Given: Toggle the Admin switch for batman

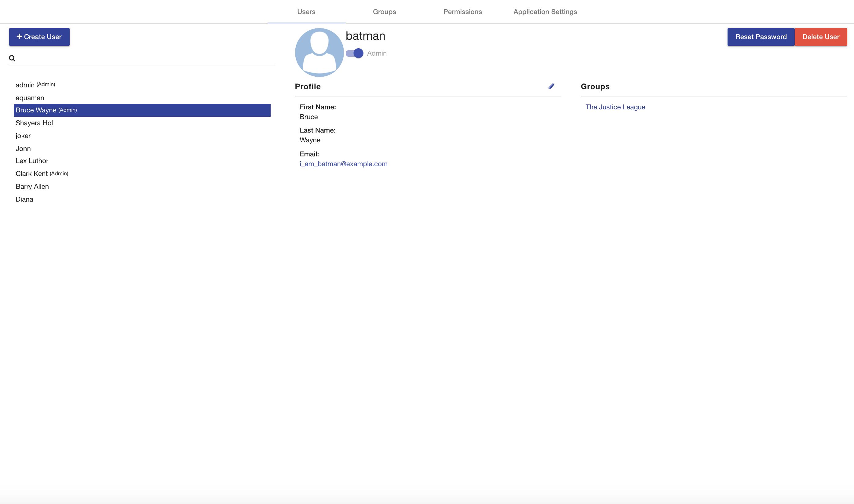Looking at the screenshot, I should (x=354, y=53).
